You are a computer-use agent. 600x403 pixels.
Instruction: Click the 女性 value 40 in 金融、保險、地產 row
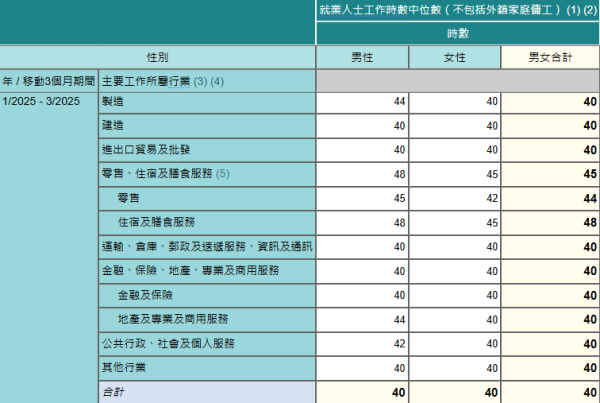click(x=455, y=271)
